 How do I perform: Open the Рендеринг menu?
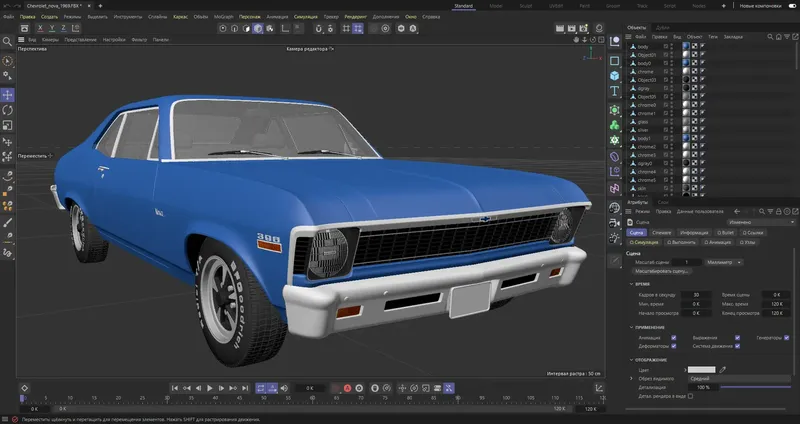356,17
